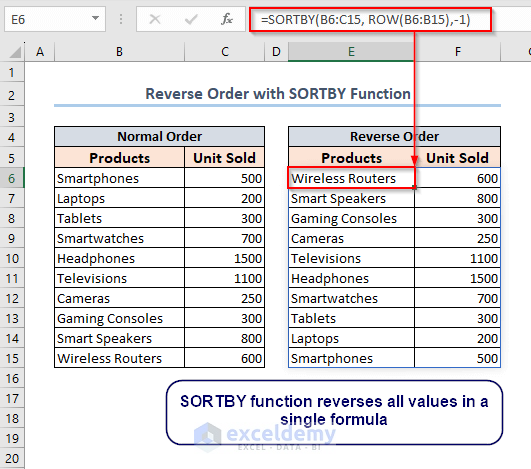This screenshot has width=531, height=469.
Task: Select column E header
Action: [x=351, y=52]
